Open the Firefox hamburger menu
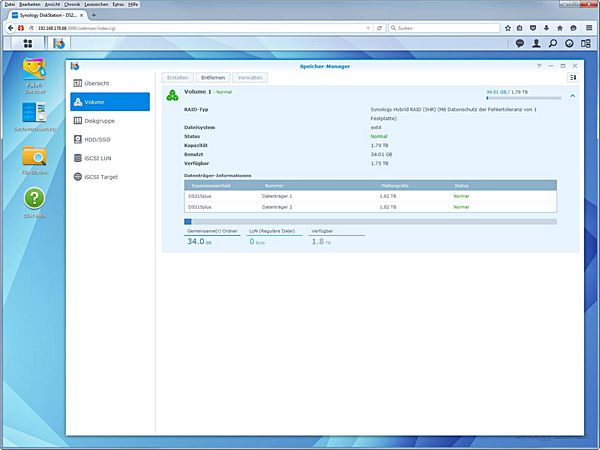This screenshot has width=600, height=450. pos(589,28)
